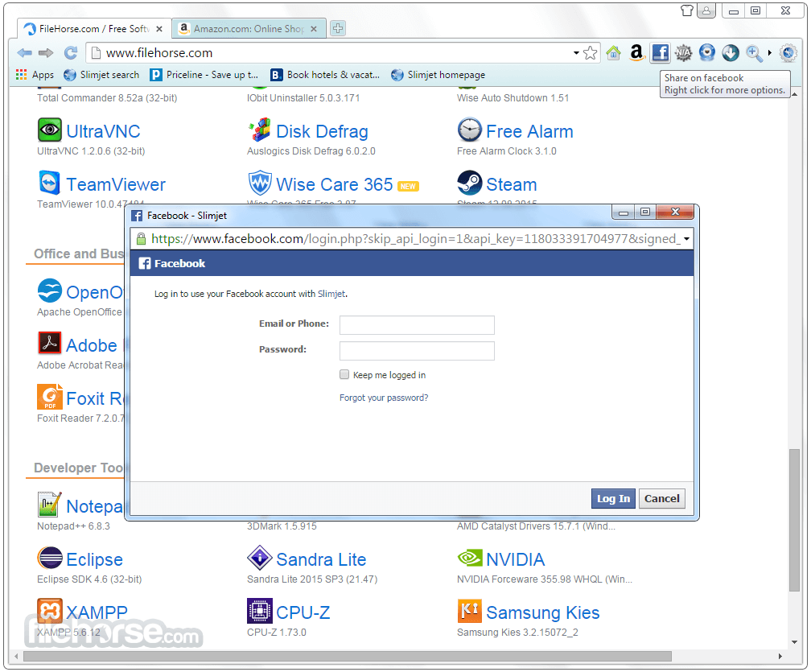The width and height of the screenshot is (811, 672).
Task: Go back with the browser back arrow
Action: tap(24, 53)
